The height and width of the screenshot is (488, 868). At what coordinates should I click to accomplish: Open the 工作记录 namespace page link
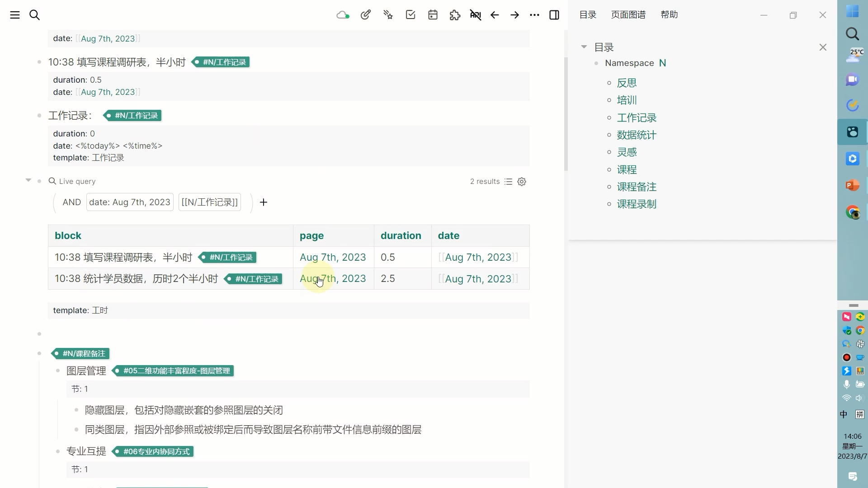pos(637,117)
